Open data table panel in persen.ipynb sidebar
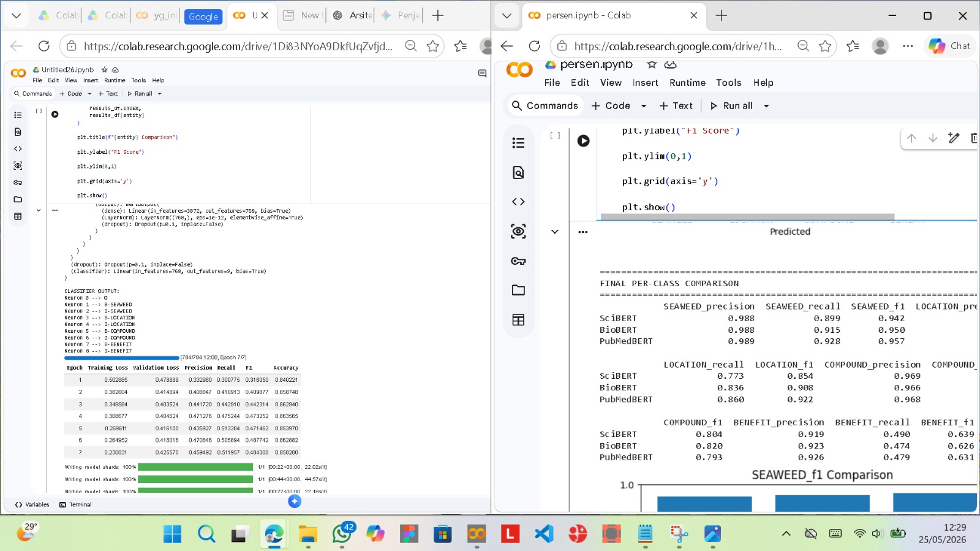The height and width of the screenshot is (551, 980). 518,319
